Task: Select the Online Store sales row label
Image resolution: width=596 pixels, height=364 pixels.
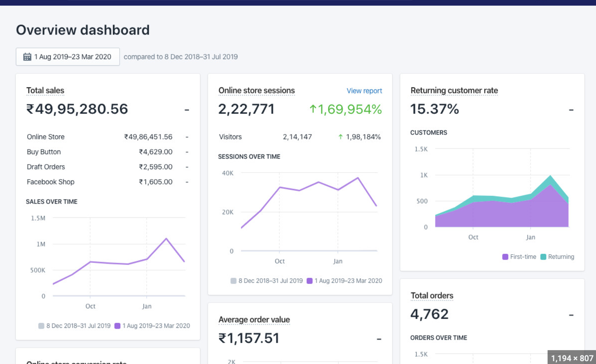Action: tap(46, 137)
